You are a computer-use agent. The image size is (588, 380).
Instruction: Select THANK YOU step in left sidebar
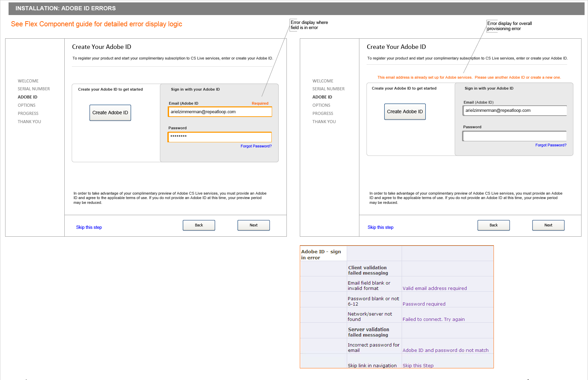click(x=29, y=122)
